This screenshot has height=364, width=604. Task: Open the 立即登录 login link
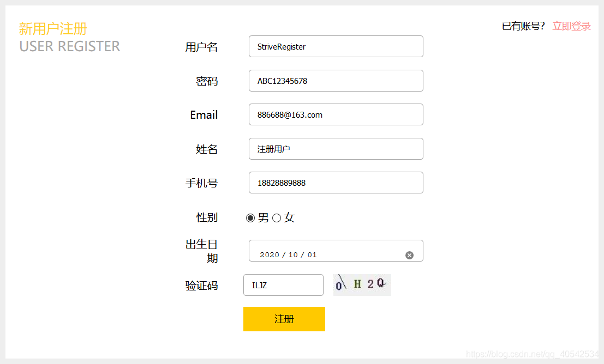point(571,26)
